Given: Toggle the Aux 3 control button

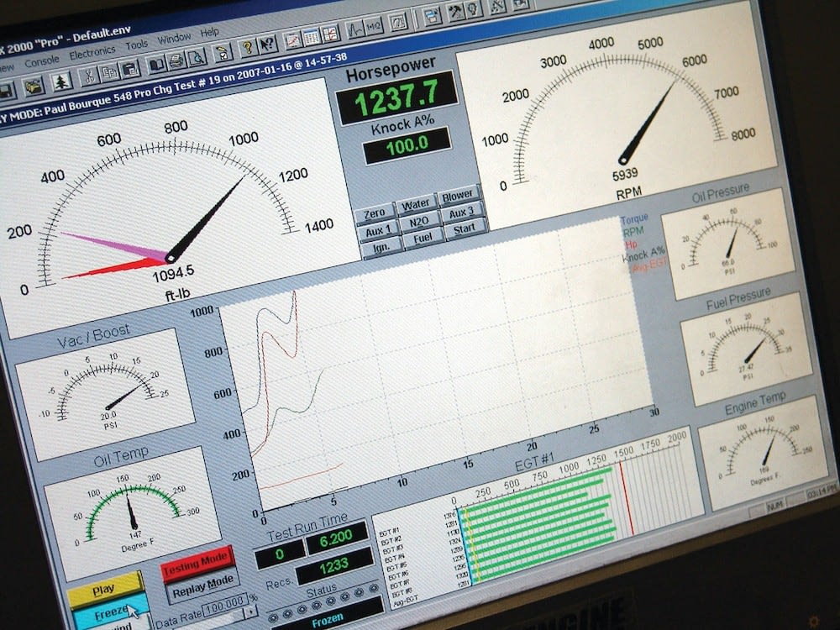Looking at the screenshot, I should (x=461, y=213).
